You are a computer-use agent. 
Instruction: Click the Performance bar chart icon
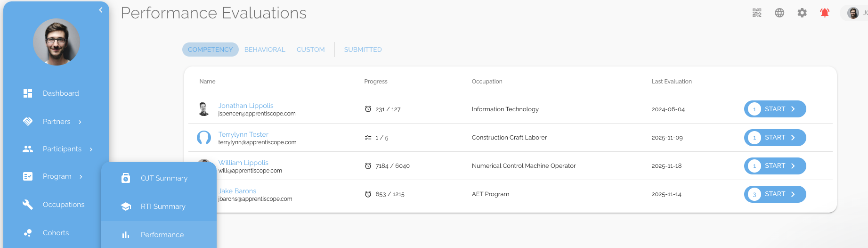[126, 235]
